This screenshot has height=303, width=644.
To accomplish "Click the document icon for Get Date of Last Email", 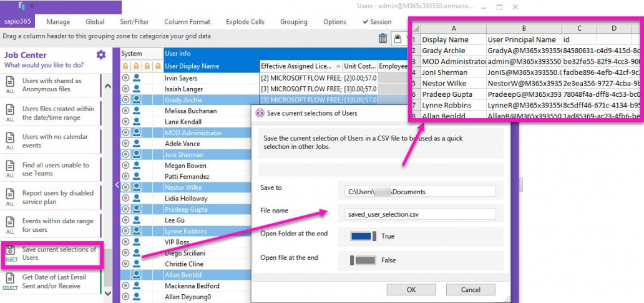I will 10,279.
